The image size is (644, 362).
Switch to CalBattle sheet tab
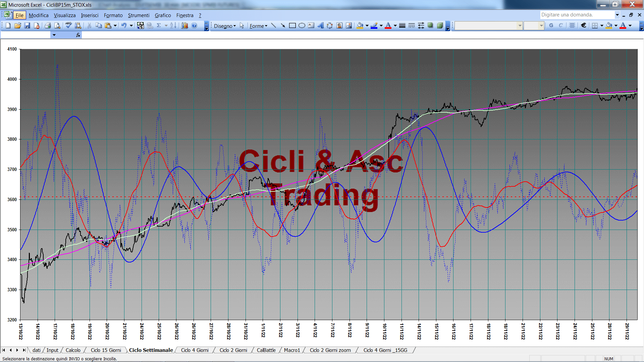pos(266,350)
